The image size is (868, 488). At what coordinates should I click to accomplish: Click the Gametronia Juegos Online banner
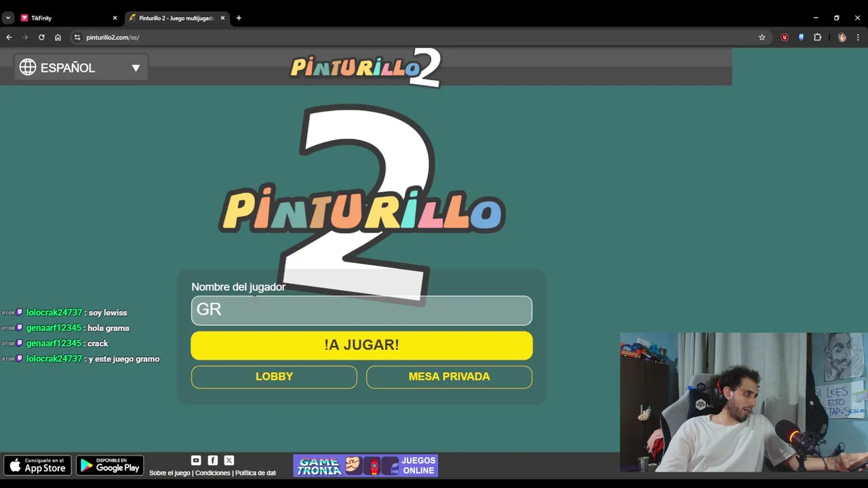pyautogui.click(x=366, y=466)
